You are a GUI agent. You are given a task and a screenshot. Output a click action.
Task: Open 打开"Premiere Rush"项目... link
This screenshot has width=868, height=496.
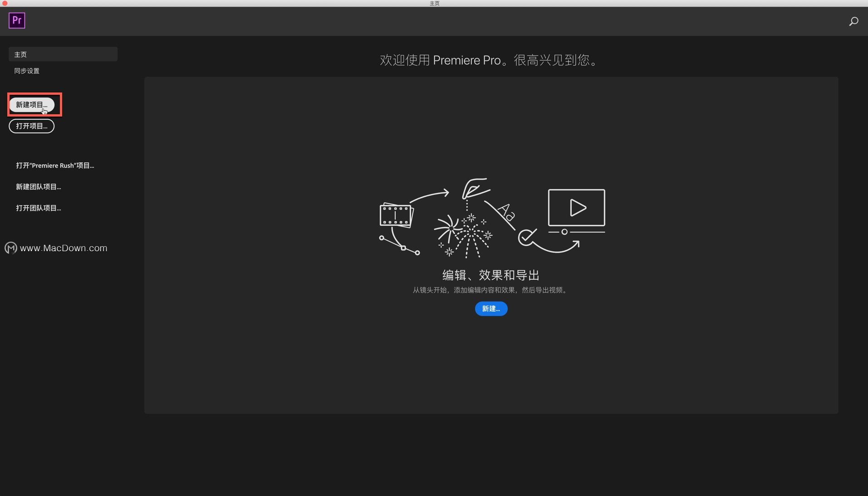(55, 165)
